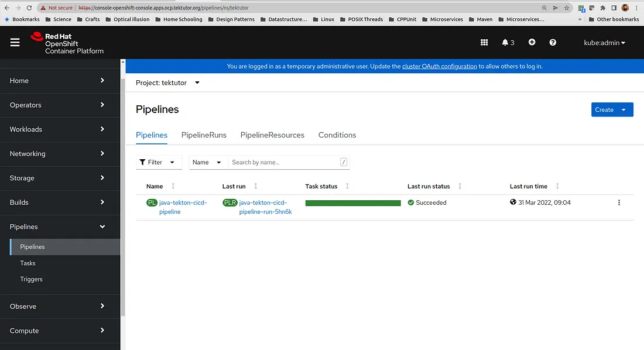Sort by Name column arrows
Image resolution: width=644 pixels, height=350 pixels.
[x=173, y=186]
